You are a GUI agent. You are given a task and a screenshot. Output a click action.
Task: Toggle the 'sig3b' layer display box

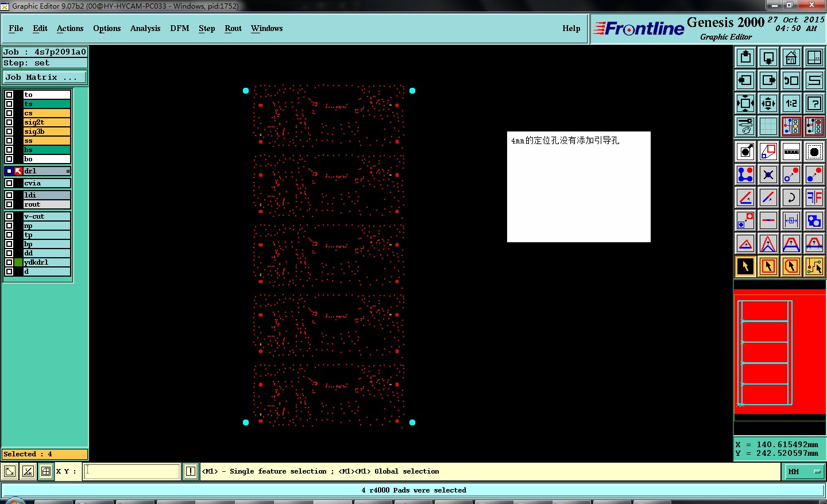tap(9, 131)
